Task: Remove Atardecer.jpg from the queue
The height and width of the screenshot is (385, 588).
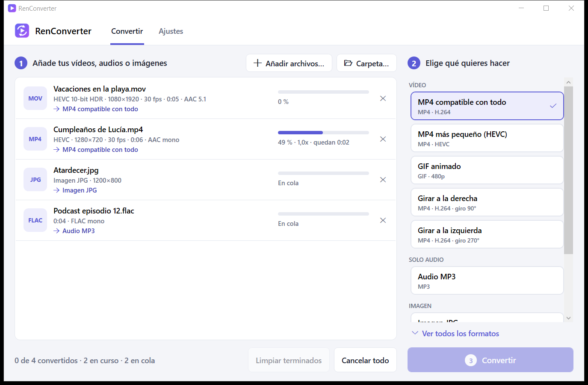Action: coord(383,180)
